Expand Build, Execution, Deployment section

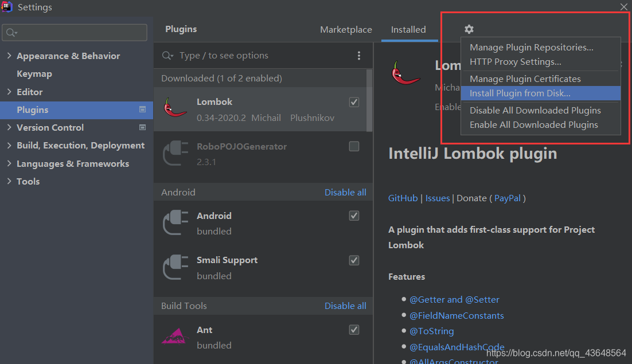click(9, 146)
